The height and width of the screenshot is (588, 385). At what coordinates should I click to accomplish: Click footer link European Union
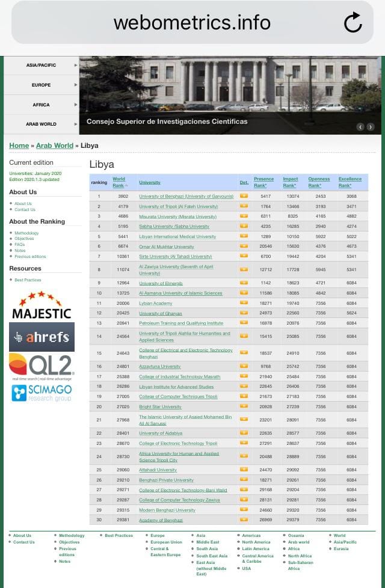166,542
